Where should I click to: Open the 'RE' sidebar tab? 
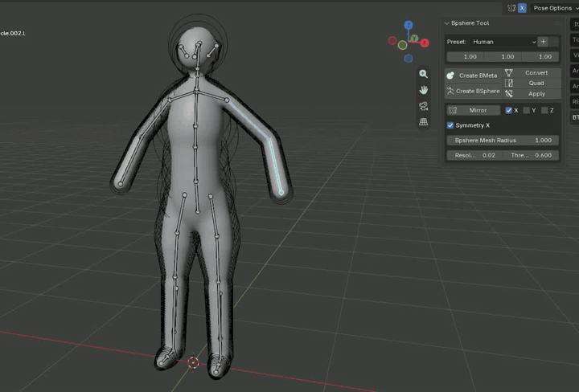click(575, 102)
